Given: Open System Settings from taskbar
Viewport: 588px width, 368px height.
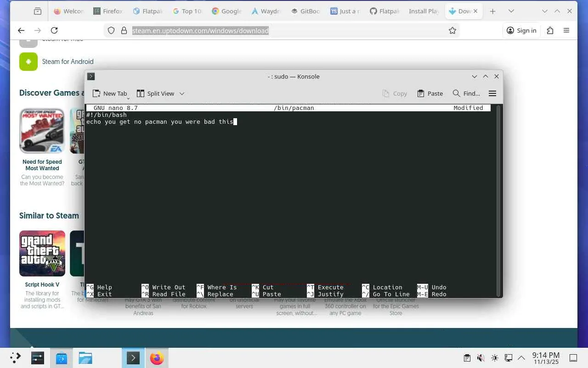Looking at the screenshot, I should pos(38,358).
